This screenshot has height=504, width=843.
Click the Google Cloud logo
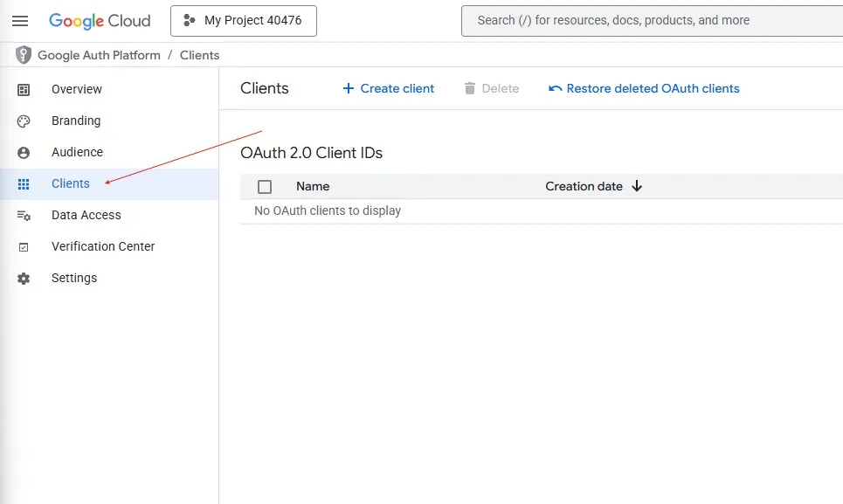100,21
